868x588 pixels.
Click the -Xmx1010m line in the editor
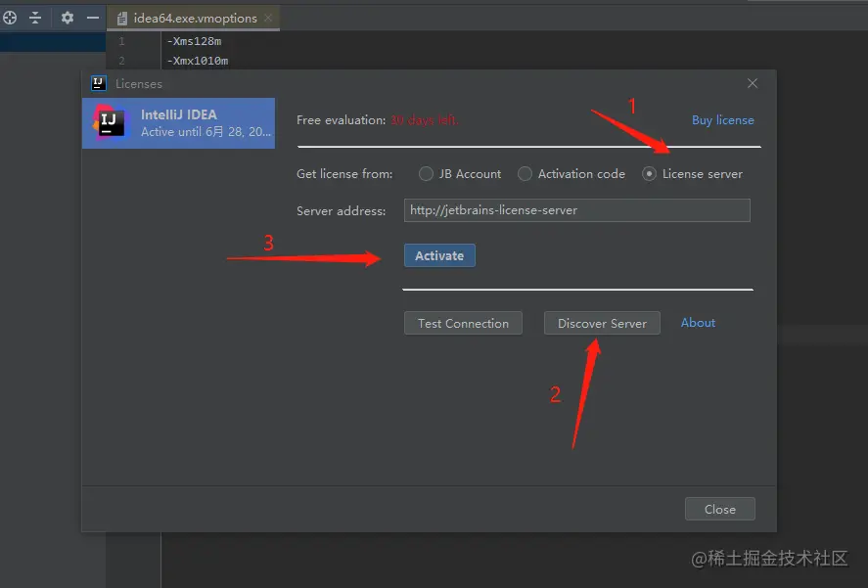197,61
